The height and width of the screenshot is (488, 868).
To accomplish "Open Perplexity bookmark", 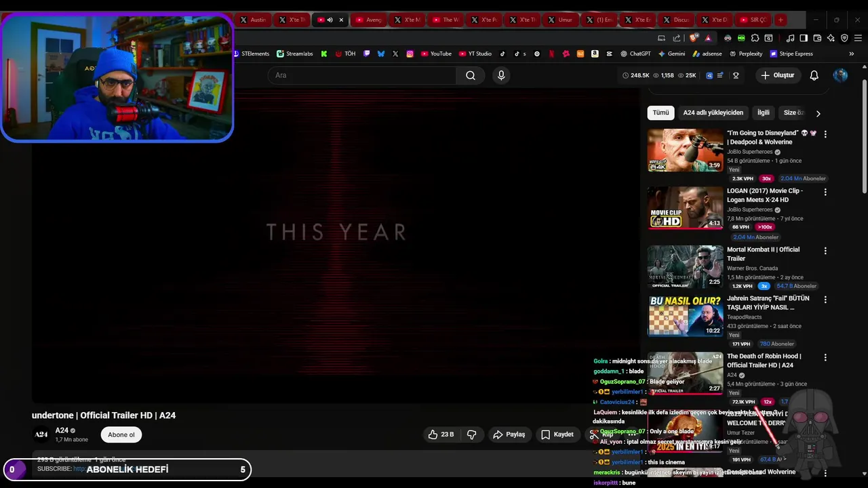I will pyautogui.click(x=746, y=54).
